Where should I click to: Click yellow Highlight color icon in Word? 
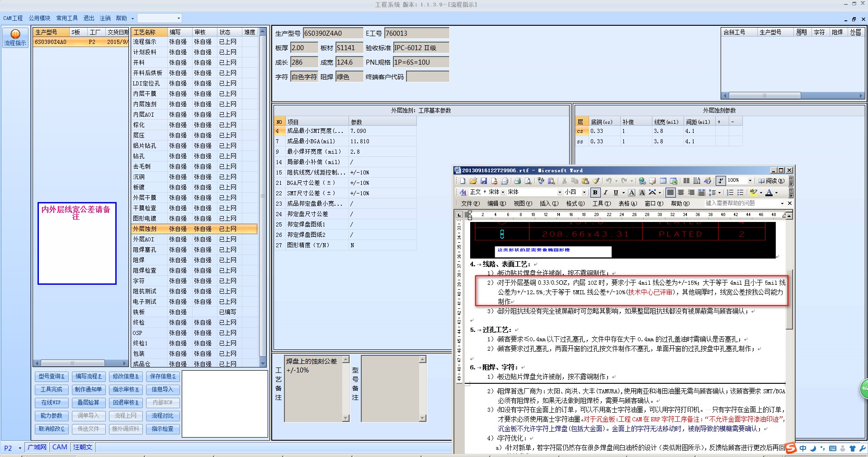pos(754,192)
